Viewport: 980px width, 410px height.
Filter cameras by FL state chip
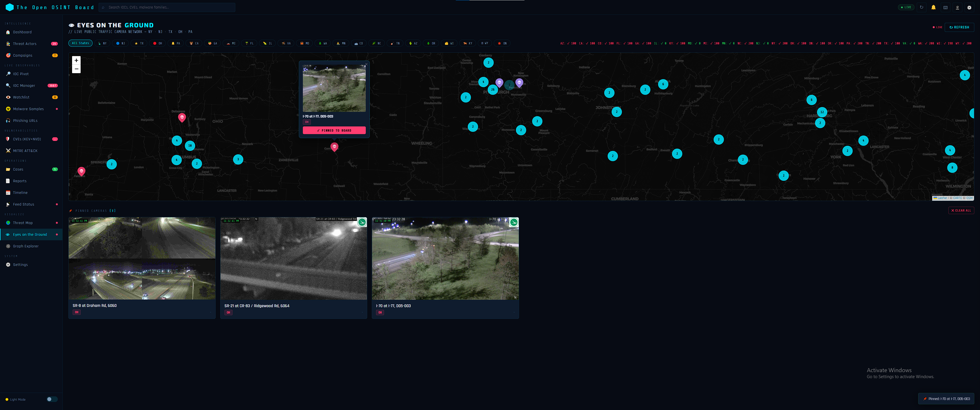250,43
